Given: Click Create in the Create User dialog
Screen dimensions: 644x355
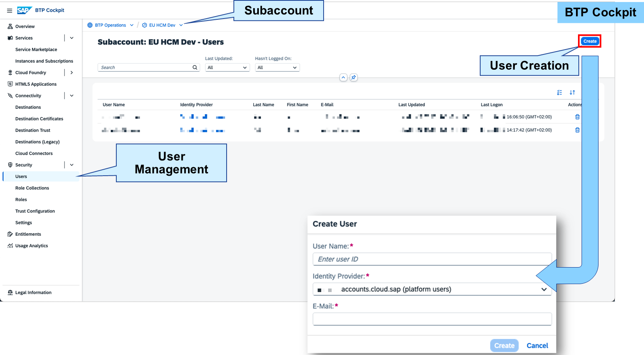Looking at the screenshot, I should click(504, 346).
